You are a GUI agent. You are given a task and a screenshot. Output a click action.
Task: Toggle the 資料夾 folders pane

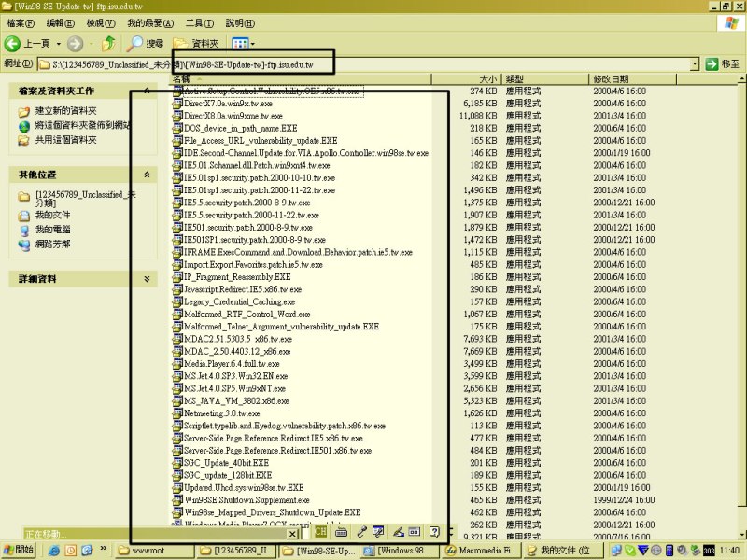(196, 44)
